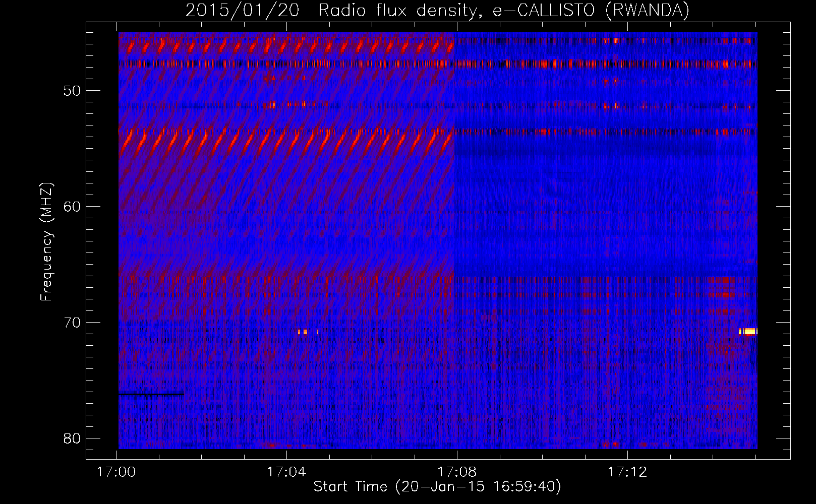Click the 17:00 time tick label
The width and height of the screenshot is (816, 504).
point(116,472)
